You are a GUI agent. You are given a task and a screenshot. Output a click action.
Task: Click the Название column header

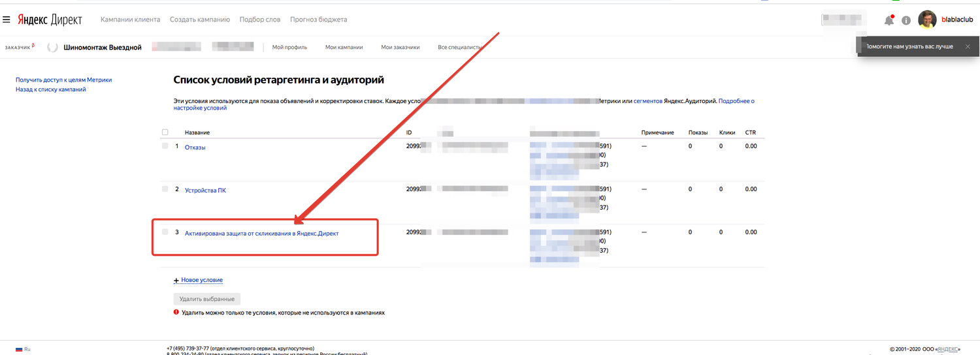point(197,132)
